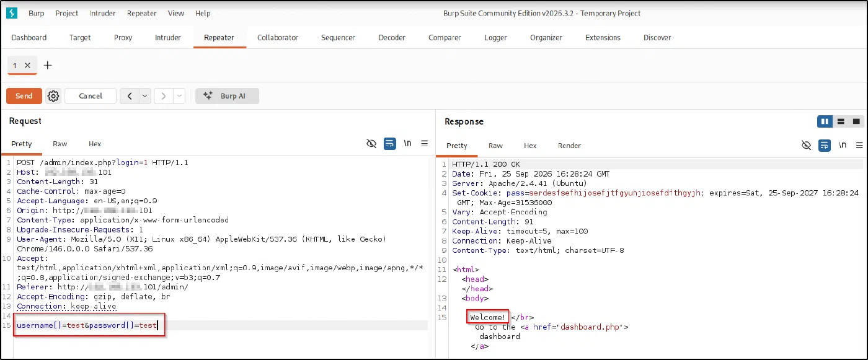Launch the Burp AI button
The image size is (868, 360).
pyautogui.click(x=228, y=96)
